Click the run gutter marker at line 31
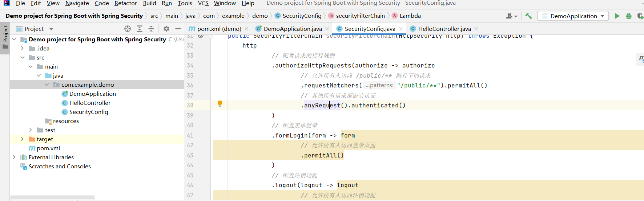Image resolution: width=644 pixels, height=201 pixels. pyautogui.click(x=201, y=36)
